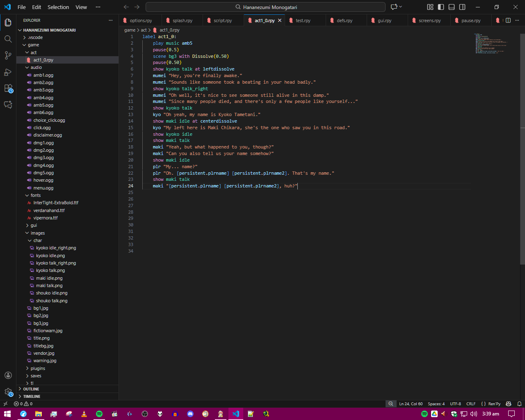Open Run and Debug view
Viewport: 525px width, 420px height.
coord(8,72)
